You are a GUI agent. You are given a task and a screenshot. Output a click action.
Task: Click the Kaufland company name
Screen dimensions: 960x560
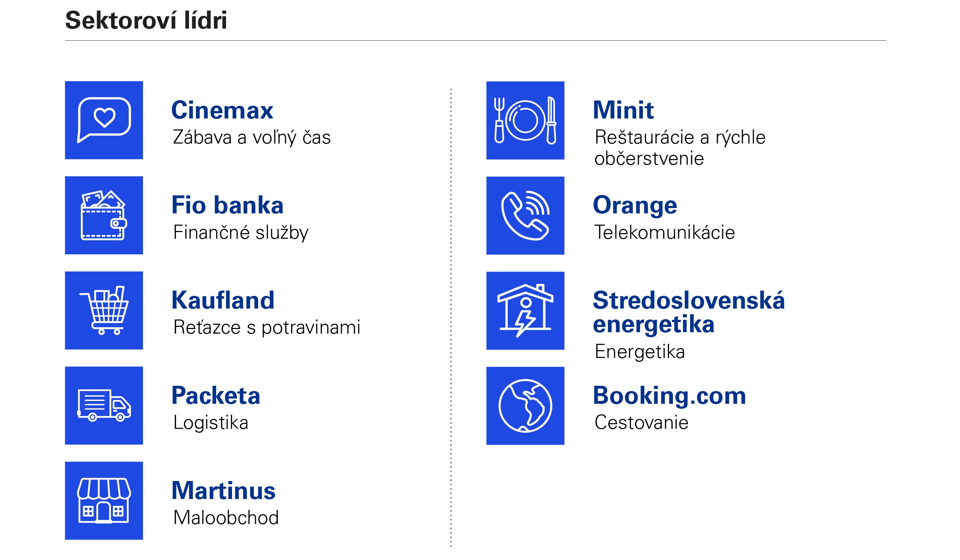(x=223, y=300)
